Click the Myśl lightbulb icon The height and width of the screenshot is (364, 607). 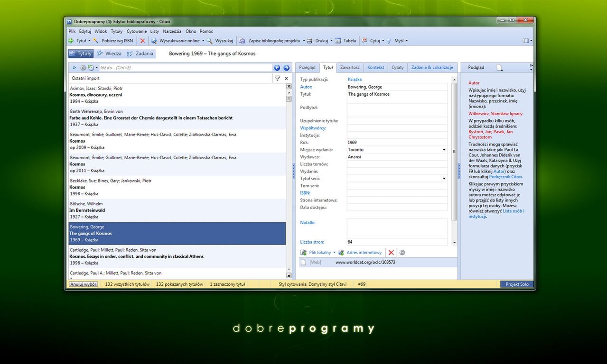click(389, 41)
